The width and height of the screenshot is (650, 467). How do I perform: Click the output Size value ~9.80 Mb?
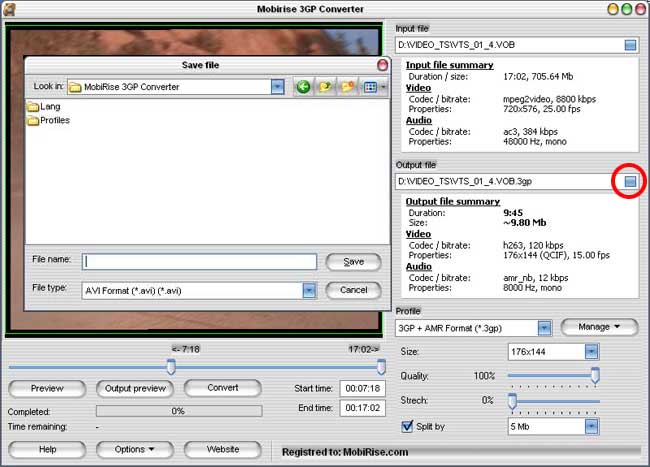[524, 223]
